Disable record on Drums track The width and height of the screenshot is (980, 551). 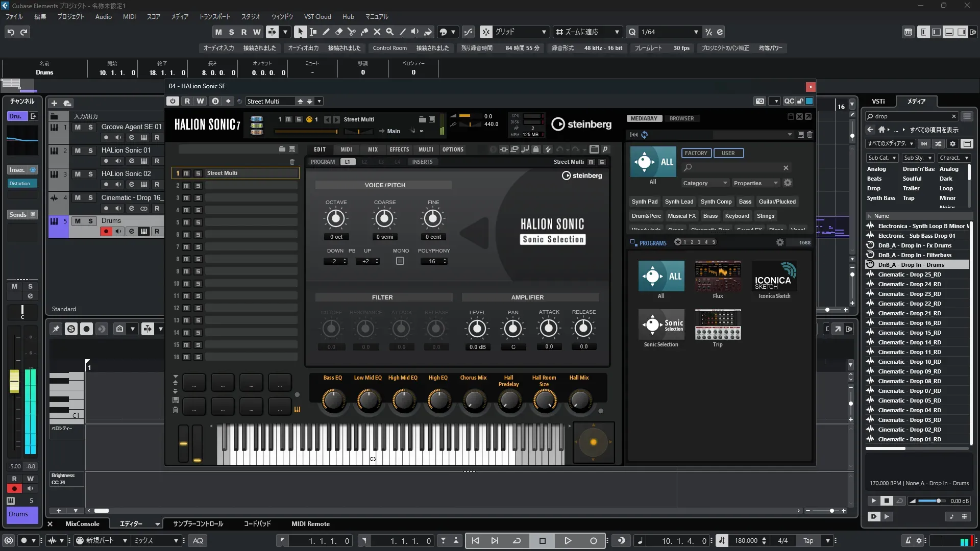[x=106, y=232]
